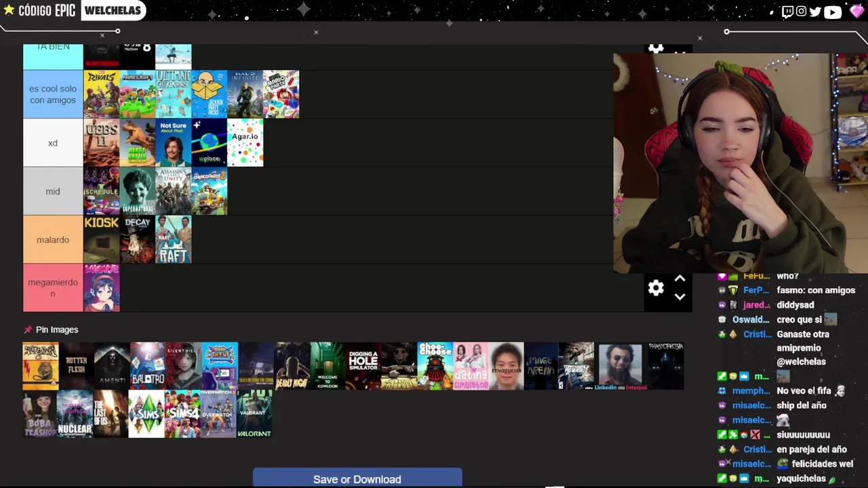Image resolution: width=868 pixels, height=488 pixels.
Task: Pick the Silent Hill image from pool
Action: [184, 366]
